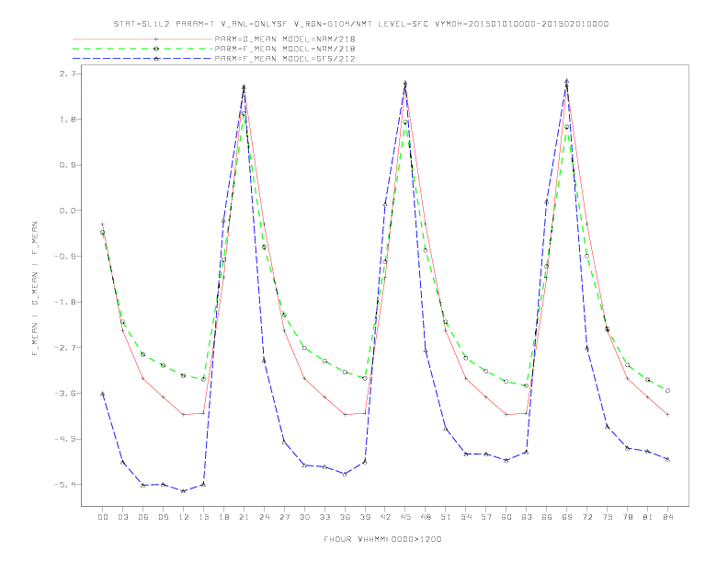This screenshot has height=563, width=728.
Task: Click x-axis tick label 54
Action: [x=466, y=517]
